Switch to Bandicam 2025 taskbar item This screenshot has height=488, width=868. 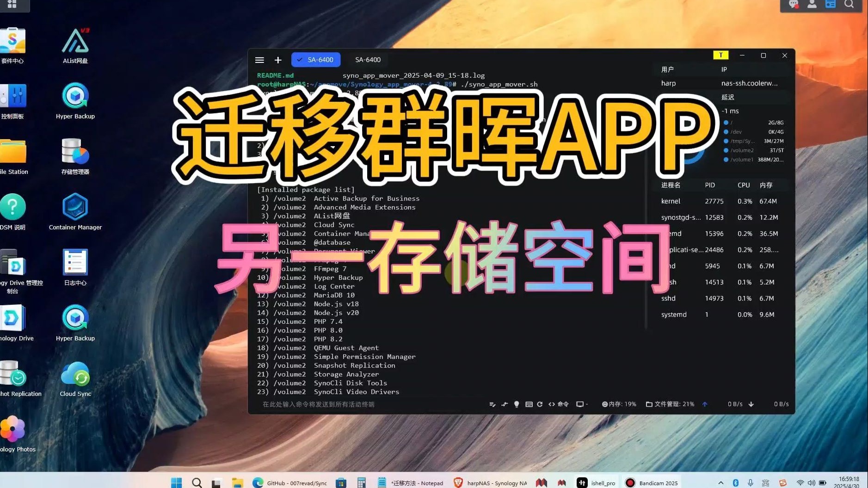tap(652, 482)
